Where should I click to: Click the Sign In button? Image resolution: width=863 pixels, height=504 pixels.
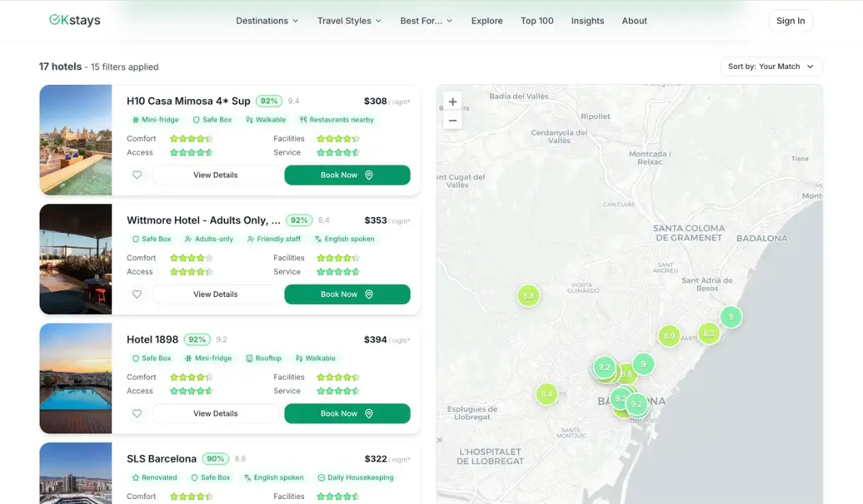click(x=790, y=21)
